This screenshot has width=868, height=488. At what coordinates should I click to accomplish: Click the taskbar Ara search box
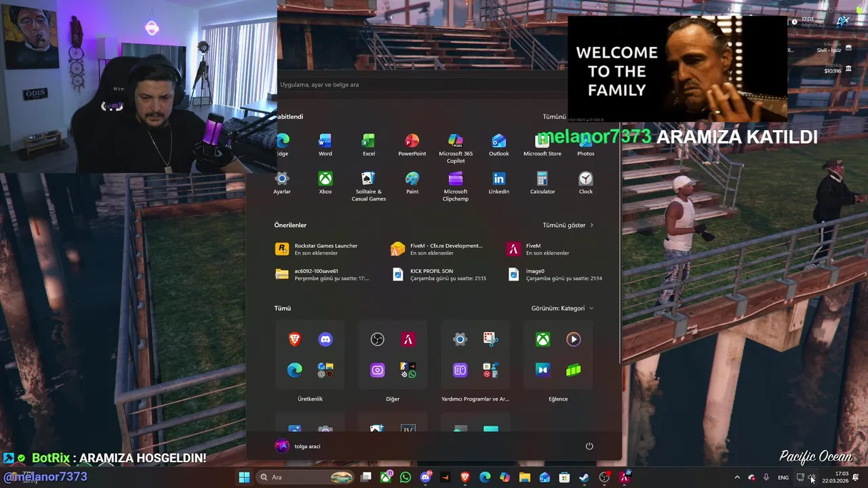coord(305,477)
